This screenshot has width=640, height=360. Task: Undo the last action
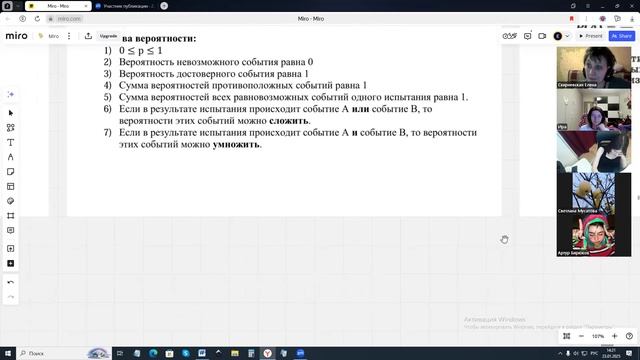coord(11,282)
